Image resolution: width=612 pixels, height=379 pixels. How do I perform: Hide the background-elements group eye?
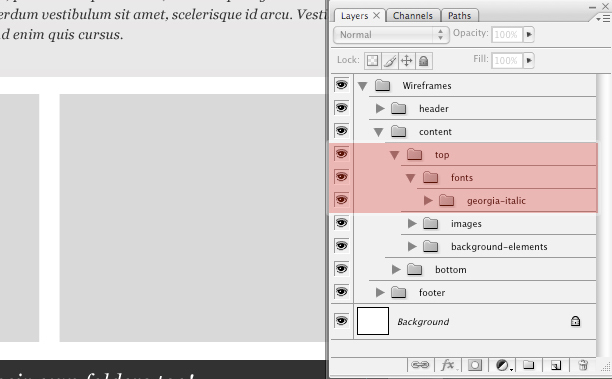point(342,246)
